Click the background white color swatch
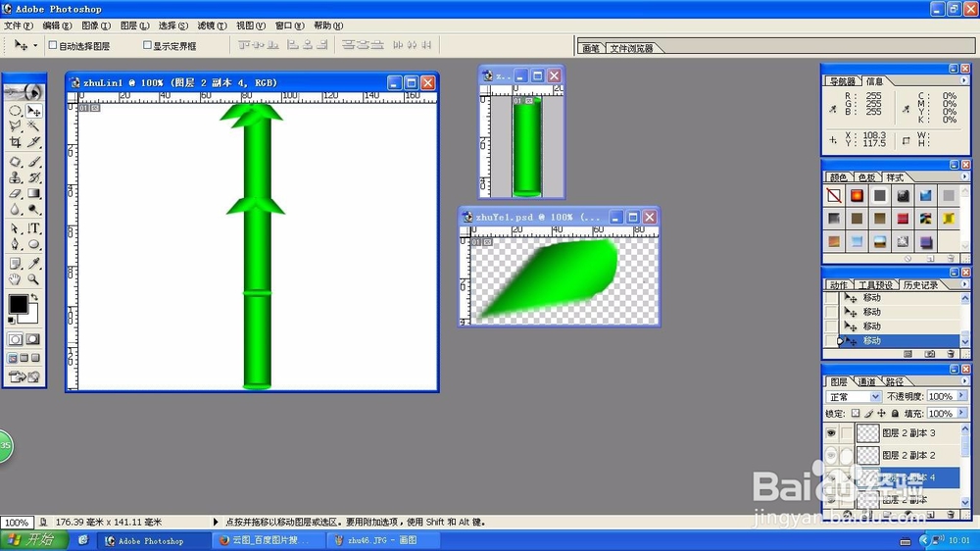The image size is (980, 551). click(31, 316)
